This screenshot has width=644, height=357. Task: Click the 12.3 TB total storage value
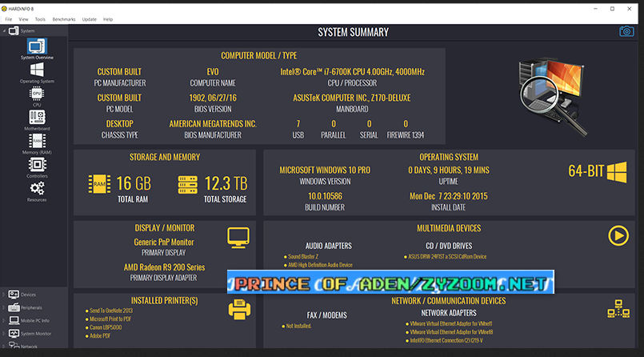coord(226,183)
